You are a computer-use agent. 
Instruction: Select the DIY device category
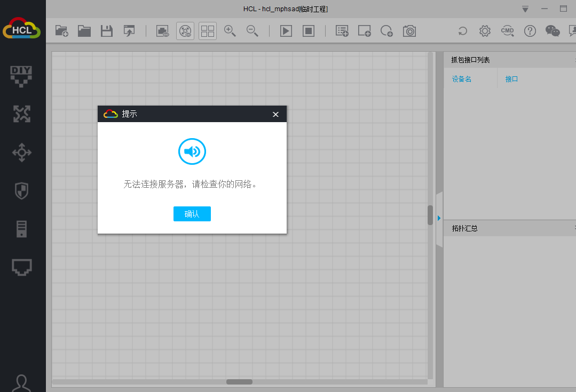click(22, 76)
